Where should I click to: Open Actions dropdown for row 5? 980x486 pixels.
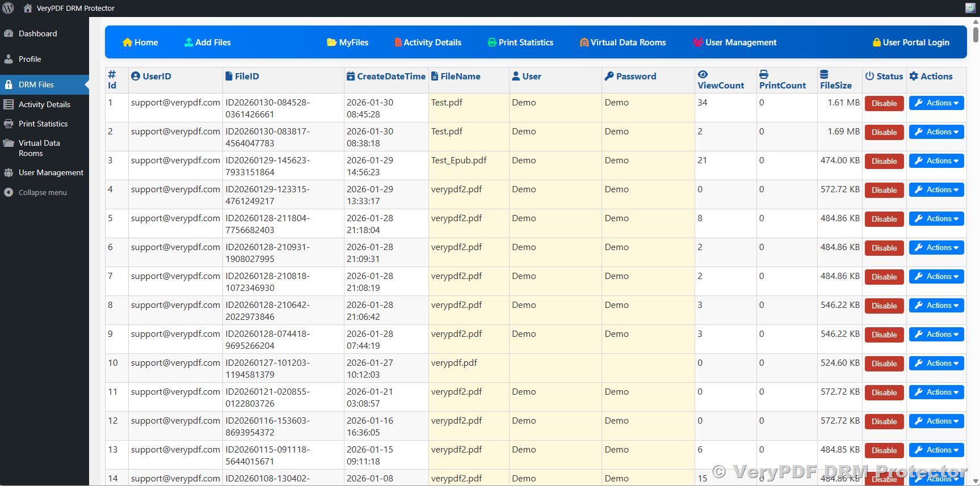pyautogui.click(x=936, y=219)
